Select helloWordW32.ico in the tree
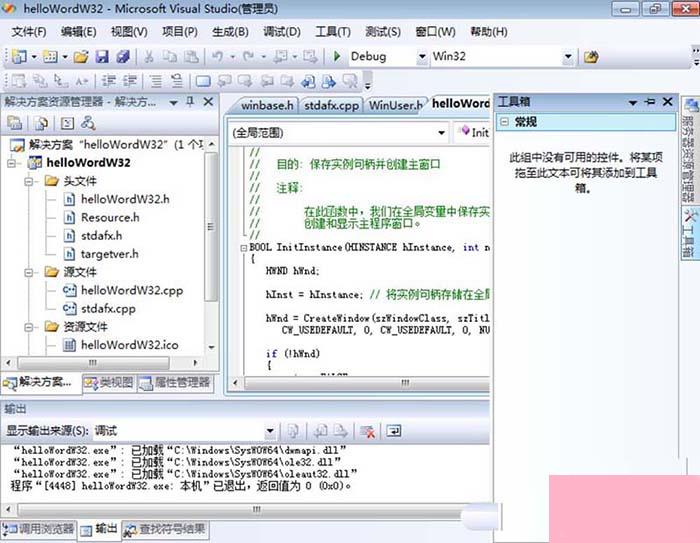The image size is (700, 543). 129,345
